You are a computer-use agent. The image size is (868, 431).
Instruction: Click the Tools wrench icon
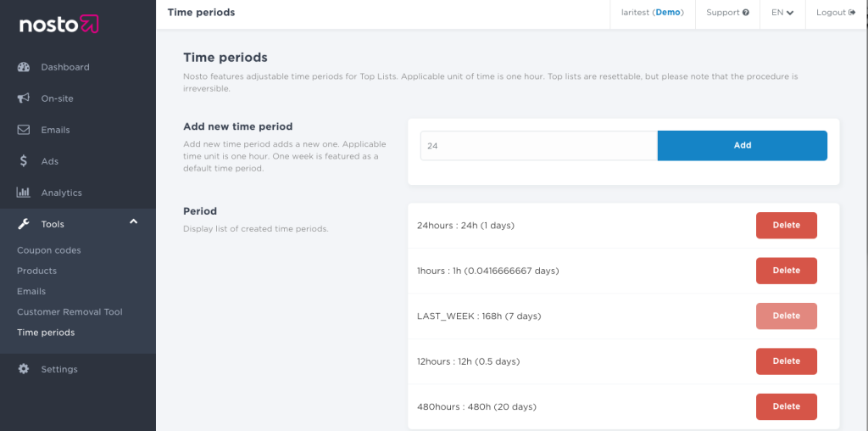point(24,224)
